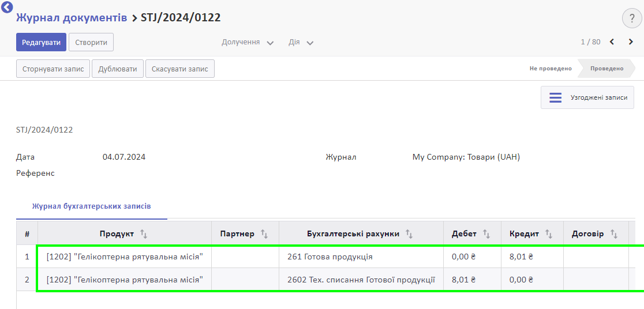The height and width of the screenshot is (309, 644).
Task: Select the Журнал бухгалтерських записів tab
Action: (92, 206)
